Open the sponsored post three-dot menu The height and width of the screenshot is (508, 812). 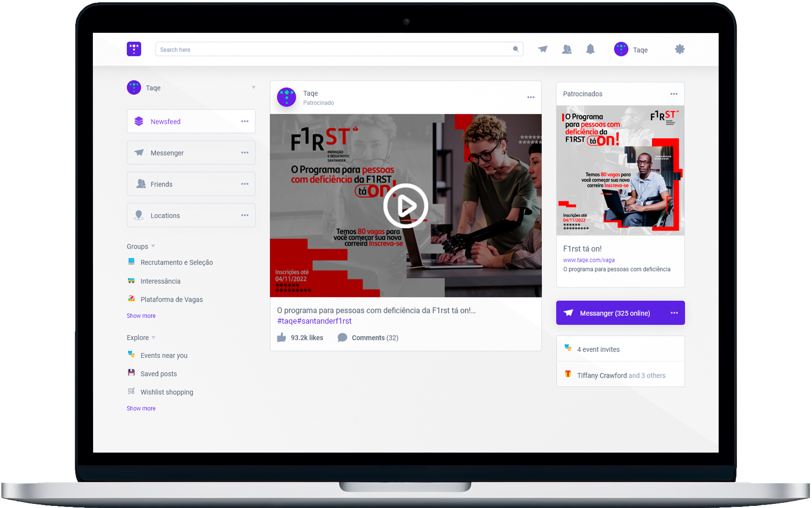pos(530,97)
